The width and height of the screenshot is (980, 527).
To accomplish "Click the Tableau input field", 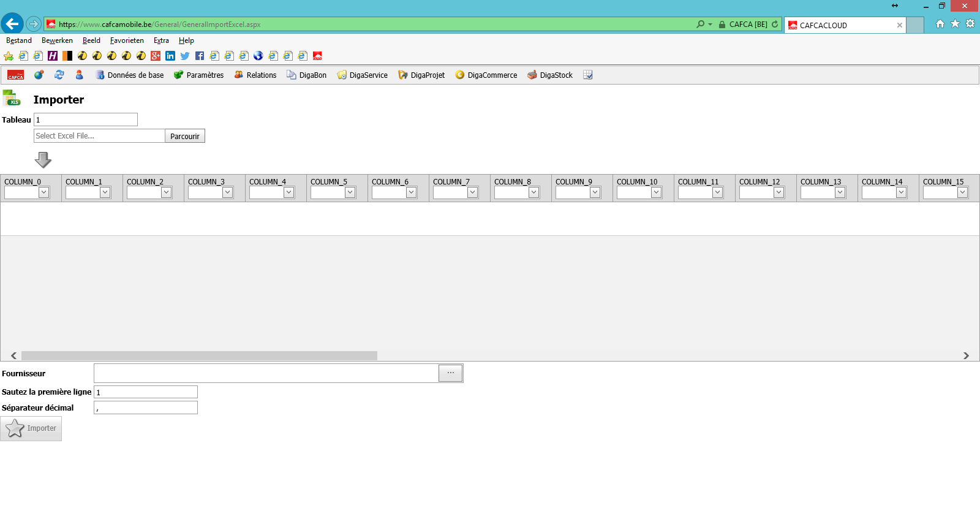I will click(x=86, y=119).
